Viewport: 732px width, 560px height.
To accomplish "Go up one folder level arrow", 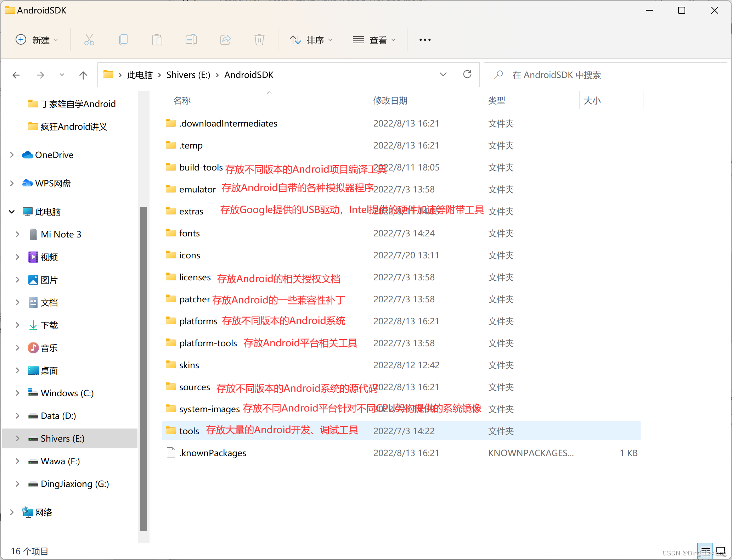I will (x=83, y=75).
